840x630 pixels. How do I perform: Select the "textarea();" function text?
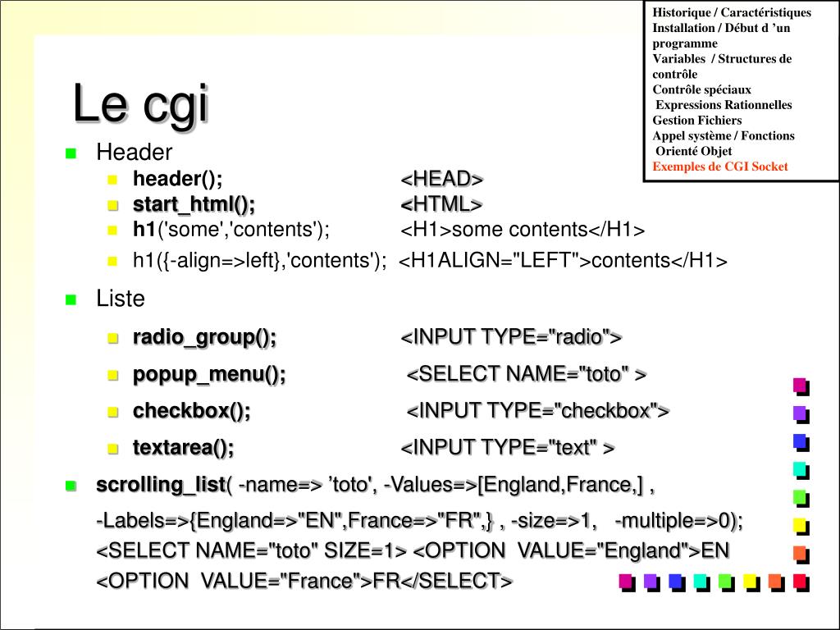point(183,447)
